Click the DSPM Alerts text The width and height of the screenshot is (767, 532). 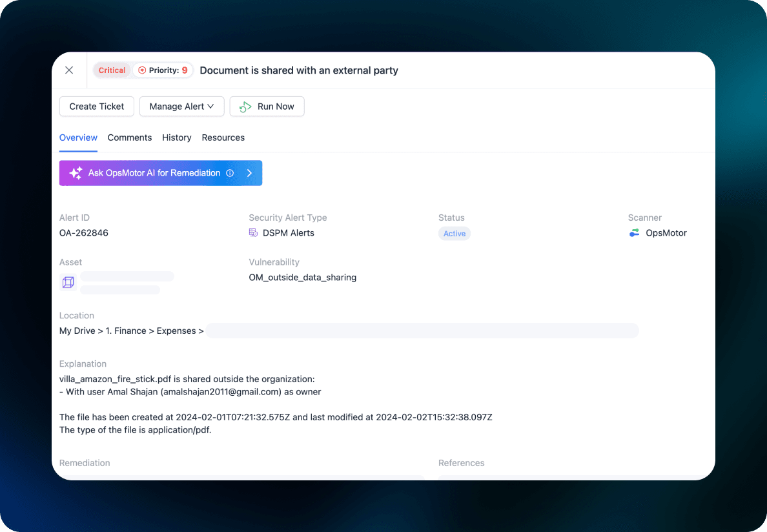tap(288, 233)
